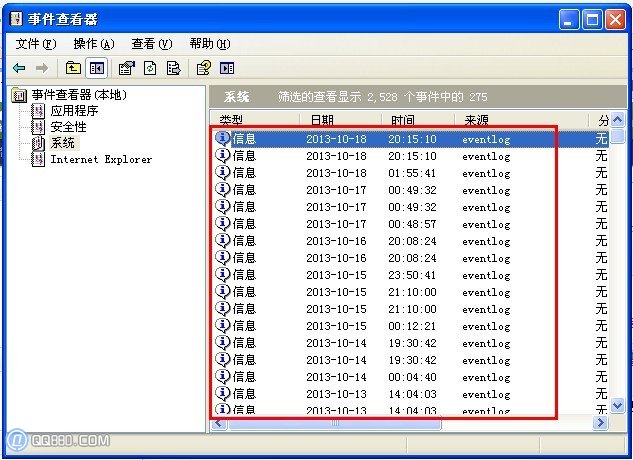Go forward with the toolbar forward arrow
This screenshot has height=460, width=633.
42,68
